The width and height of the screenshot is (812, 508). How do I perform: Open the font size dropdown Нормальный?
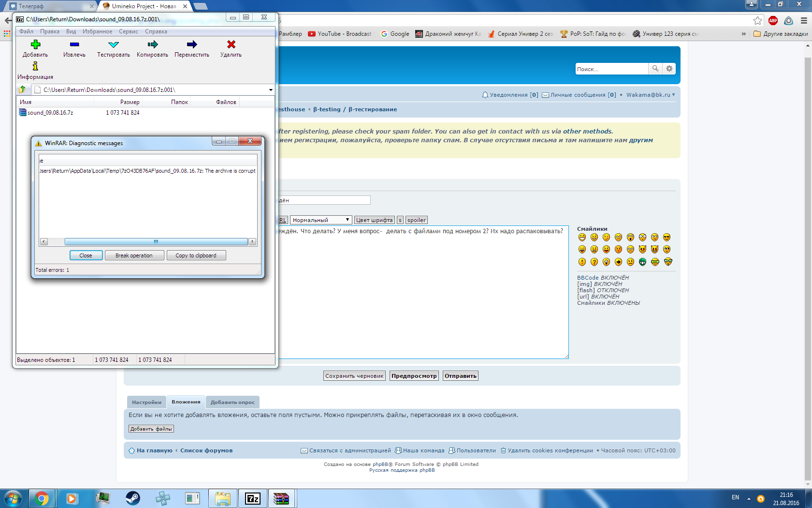pyautogui.click(x=321, y=220)
